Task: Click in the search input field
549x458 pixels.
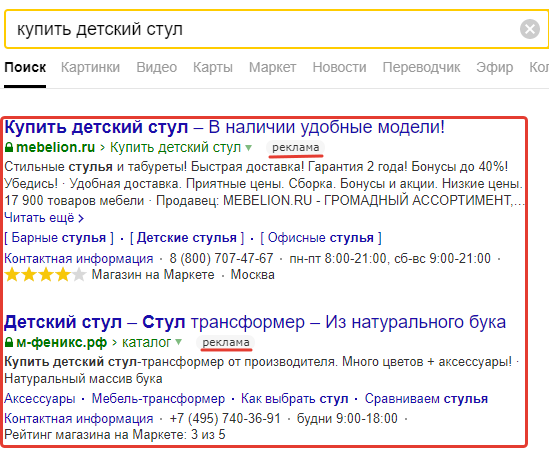Action: tap(263, 29)
